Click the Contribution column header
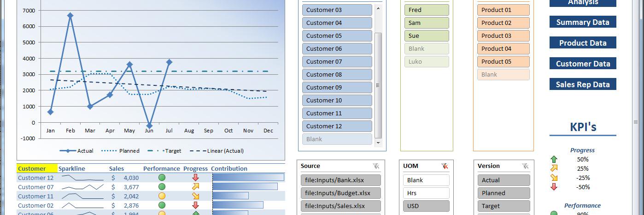The height and width of the screenshot is (215, 644). [229, 168]
